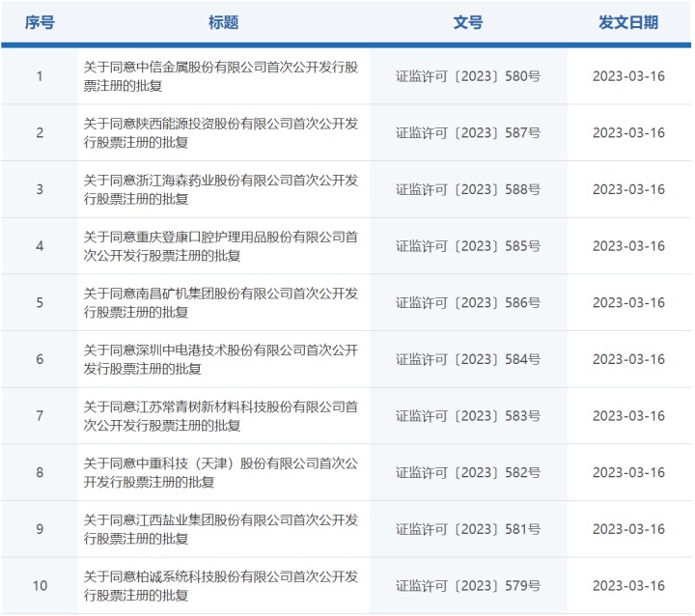
Task: Open the 中重科技（天津）approval notice
Action: click(220, 472)
